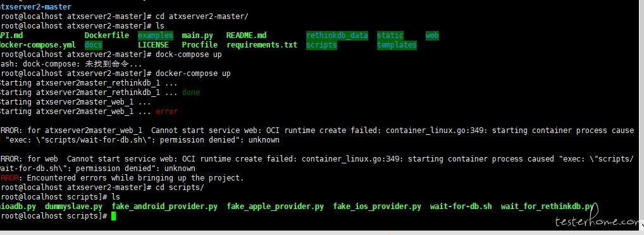Click the green done status text
The width and height of the screenshot is (644, 235).
(191, 92)
